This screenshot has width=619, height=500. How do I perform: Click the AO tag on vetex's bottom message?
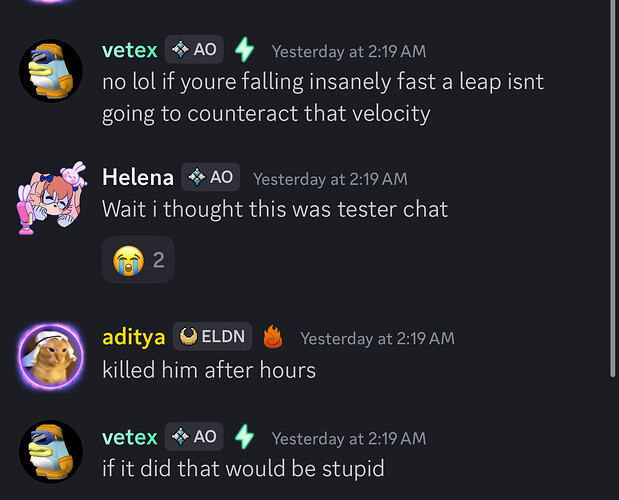pyautogui.click(x=193, y=437)
